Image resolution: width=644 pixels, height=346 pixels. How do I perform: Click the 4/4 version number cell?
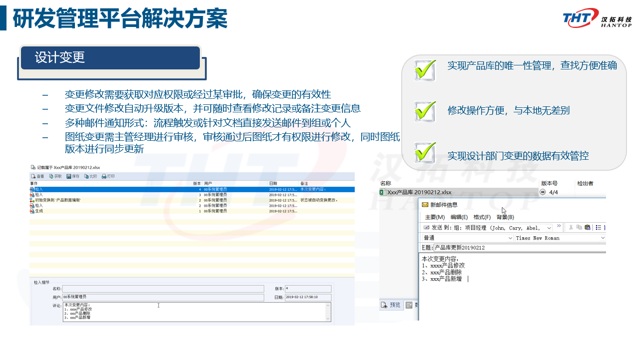tap(553, 192)
